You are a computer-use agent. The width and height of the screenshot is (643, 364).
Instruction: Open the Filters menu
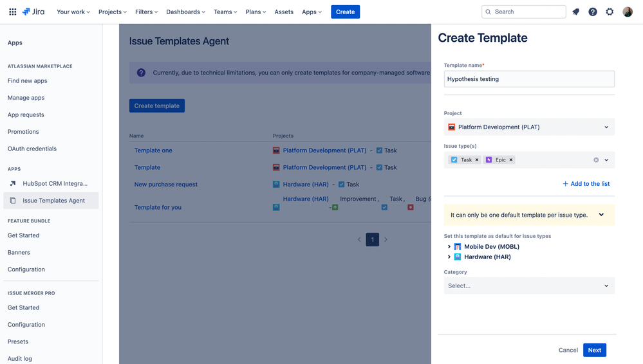click(x=146, y=12)
